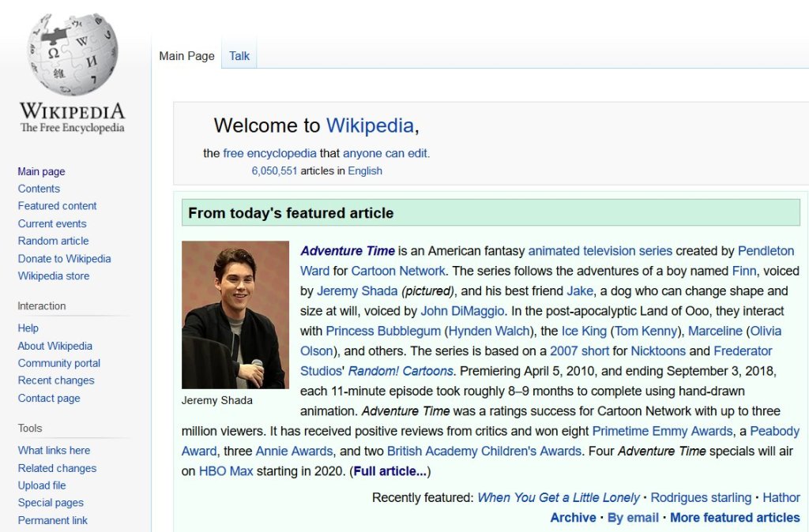Click the Wikipedia globe logo

point(72,54)
